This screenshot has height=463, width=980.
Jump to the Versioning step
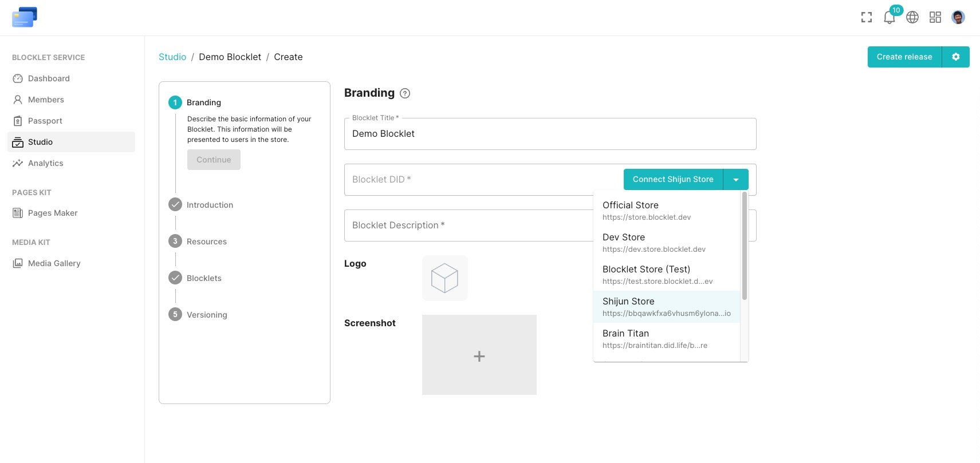(206, 315)
